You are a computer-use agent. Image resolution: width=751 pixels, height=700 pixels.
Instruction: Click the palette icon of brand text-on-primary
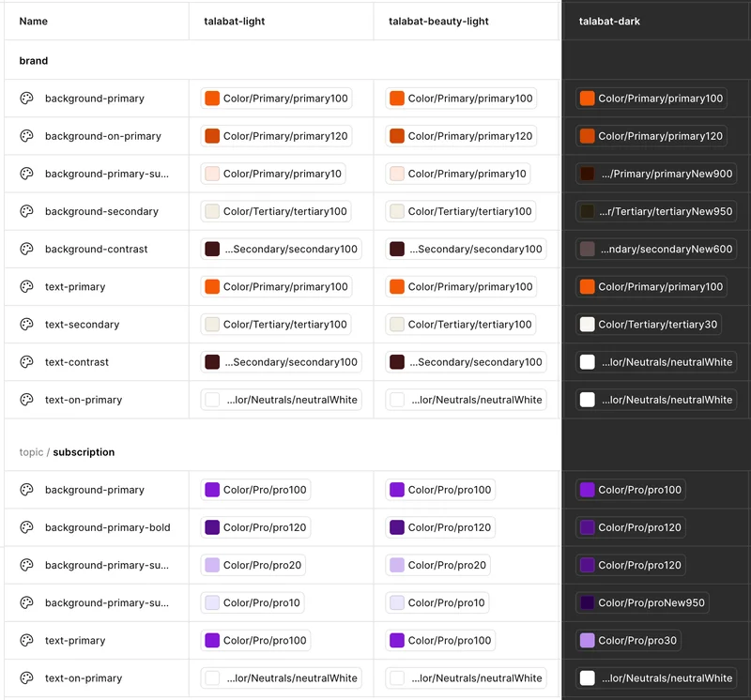tap(26, 400)
